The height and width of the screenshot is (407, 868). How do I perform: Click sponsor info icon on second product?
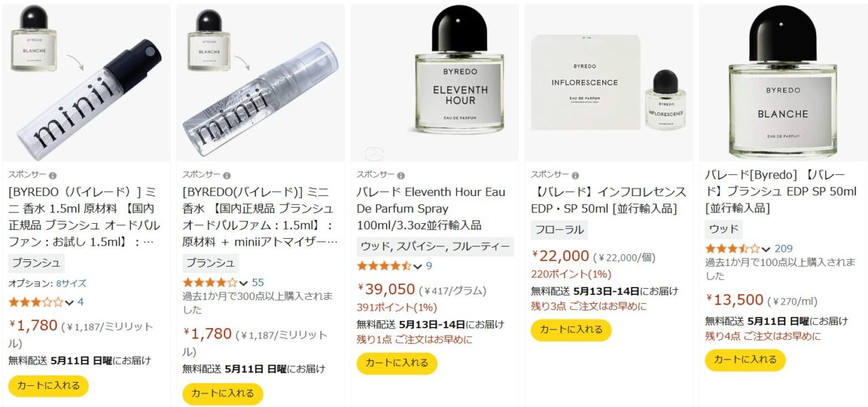[226, 175]
